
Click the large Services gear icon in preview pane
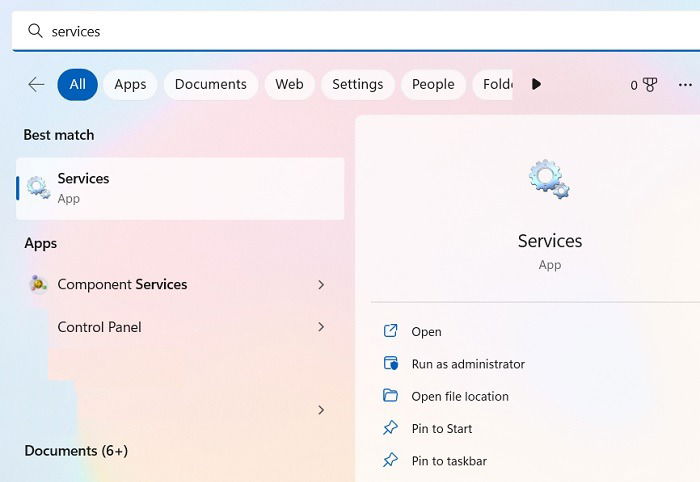(x=549, y=179)
